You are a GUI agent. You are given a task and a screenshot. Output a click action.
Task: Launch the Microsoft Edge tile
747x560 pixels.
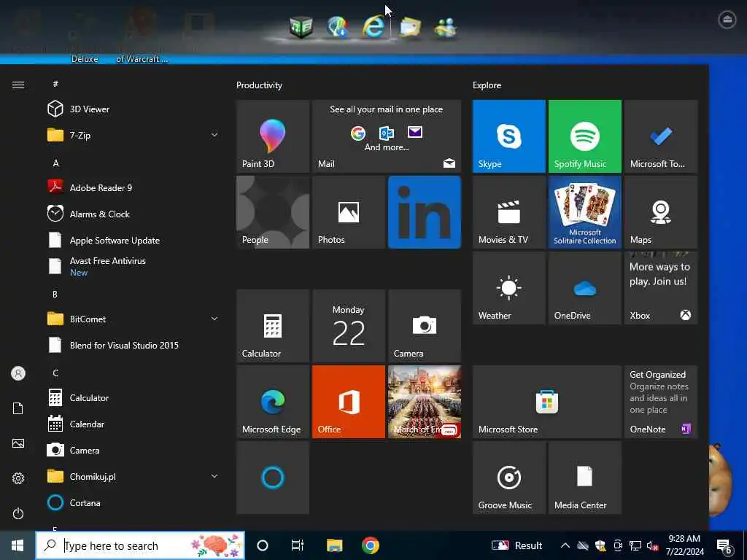click(x=273, y=402)
